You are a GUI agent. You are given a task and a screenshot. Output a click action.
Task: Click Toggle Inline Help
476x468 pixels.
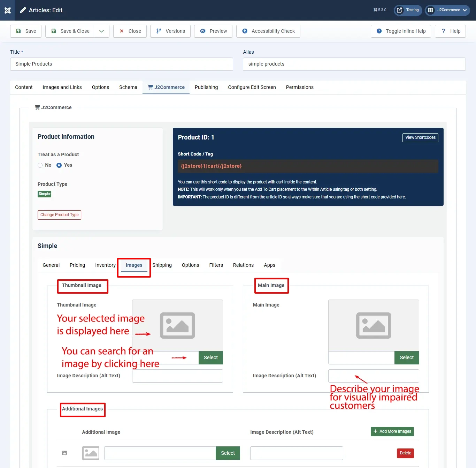pos(401,31)
